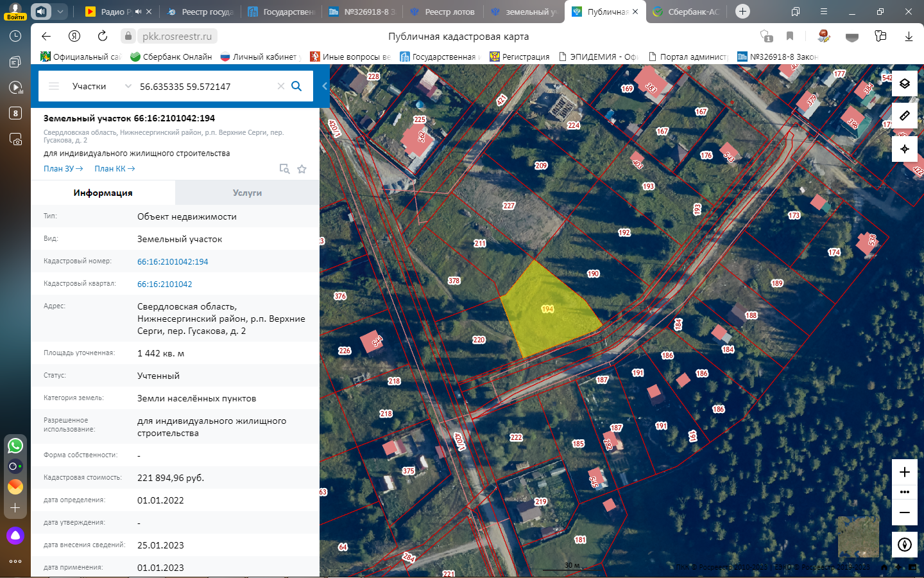The height and width of the screenshot is (578, 924).
Task: Open the map layers icon
Action: [x=904, y=83]
